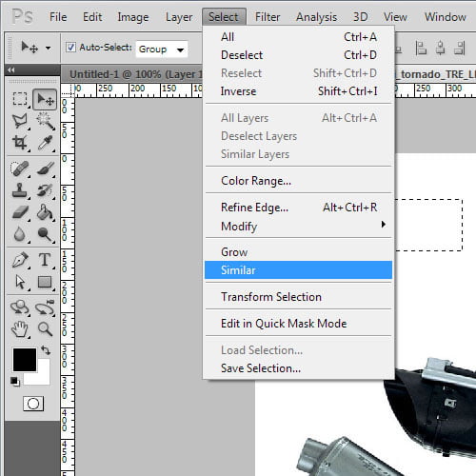Click the align right edges icon

coord(460,48)
